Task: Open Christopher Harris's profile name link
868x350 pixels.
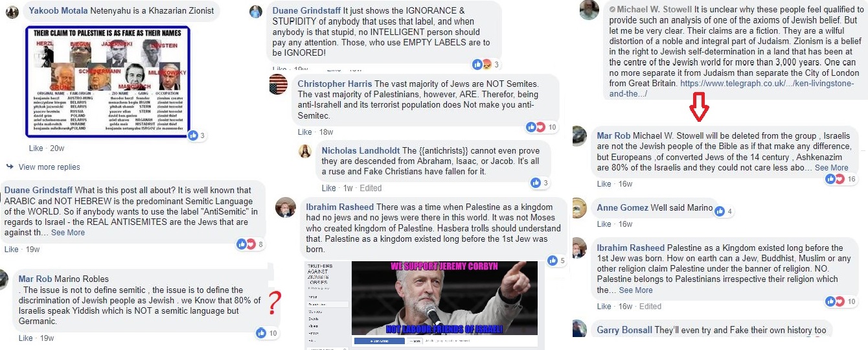Action: pos(335,84)
